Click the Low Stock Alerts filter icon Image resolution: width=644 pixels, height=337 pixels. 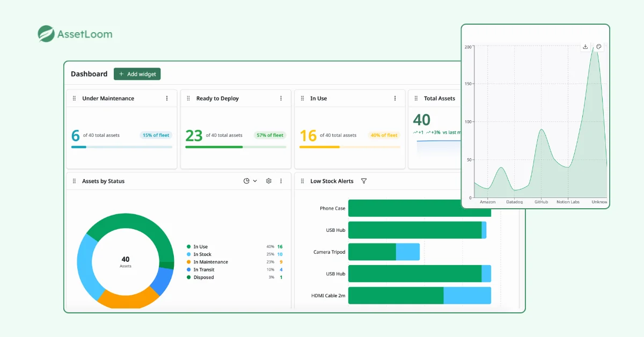[x=364, y=181]
